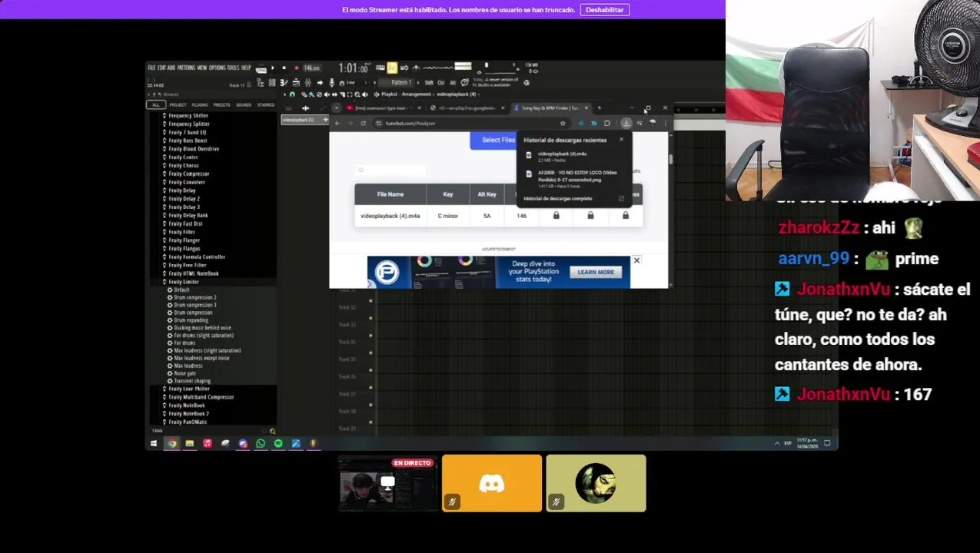Select 'Ducking music behind voice' preset

(x=202, y=328)
